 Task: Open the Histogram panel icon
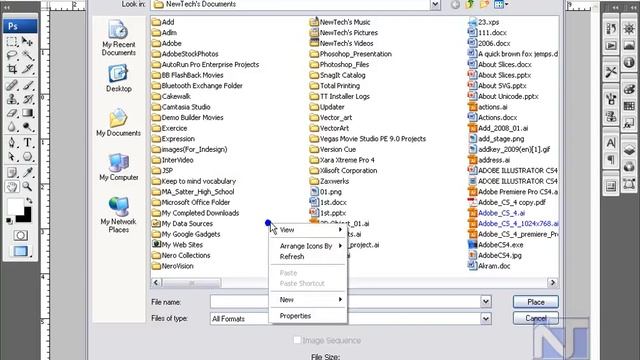(x=629, y=45)
